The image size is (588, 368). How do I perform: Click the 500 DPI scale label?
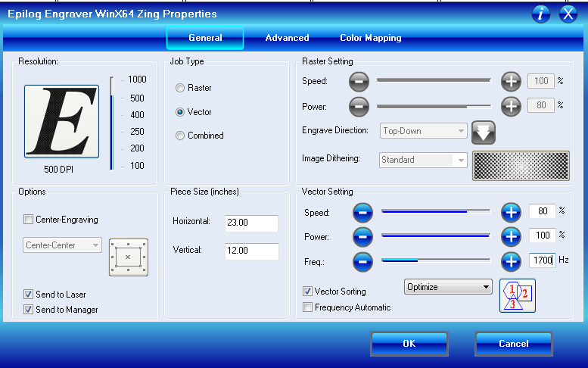coord(137,98)
